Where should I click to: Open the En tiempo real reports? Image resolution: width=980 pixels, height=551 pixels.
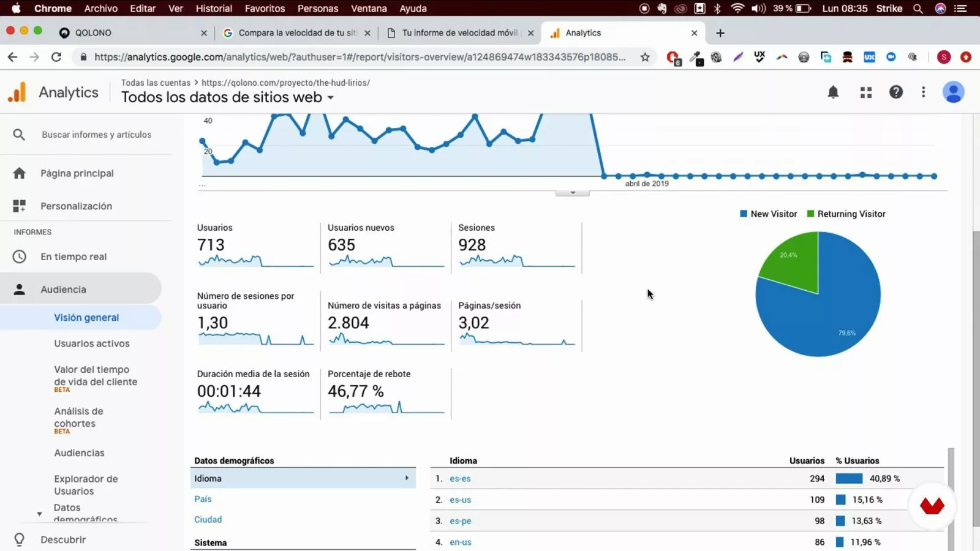73,257
